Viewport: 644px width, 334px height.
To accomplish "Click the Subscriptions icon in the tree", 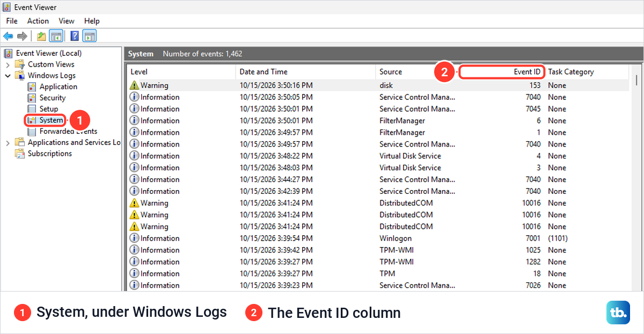I will pyautogui.click(x=19, y=154).
